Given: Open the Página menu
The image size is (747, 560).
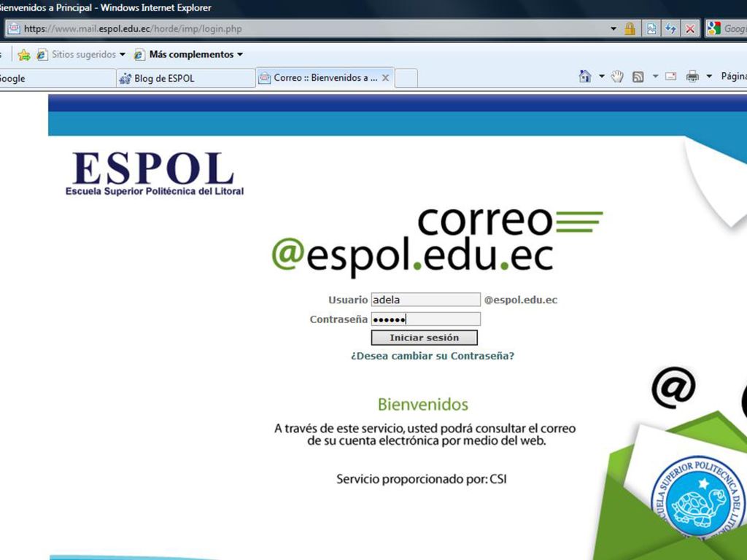Looking at the screenshot, I should coord(734,76).
